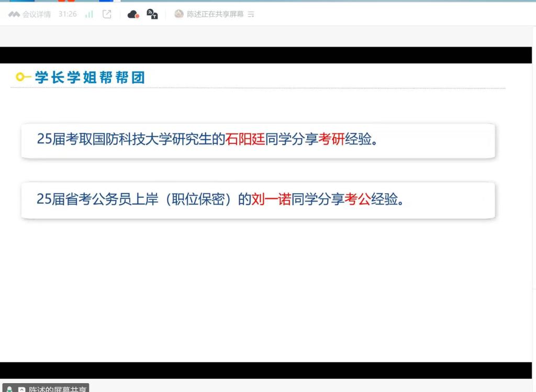Open the 会议详情 meeting details
The image size is (536, 392).
[x=36, y=15]
